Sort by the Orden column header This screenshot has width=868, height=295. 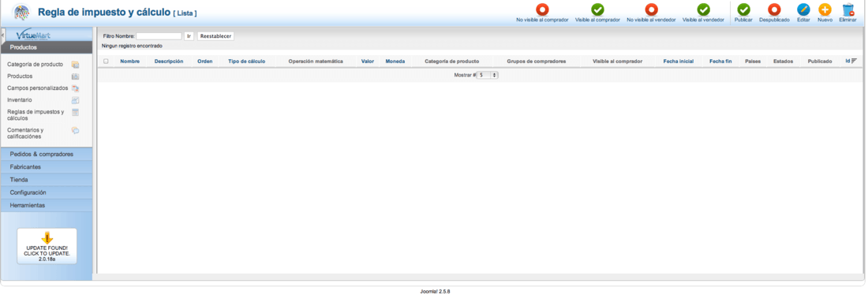pos(205,62)
